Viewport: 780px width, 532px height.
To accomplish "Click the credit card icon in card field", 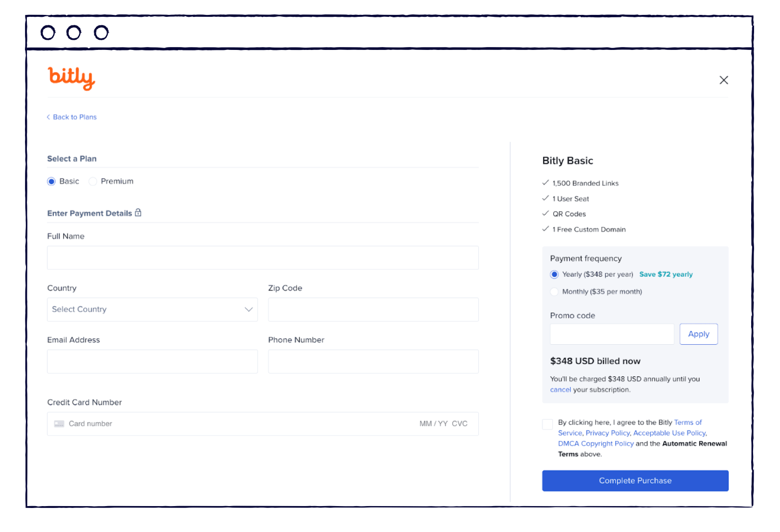I will [59, 423].
